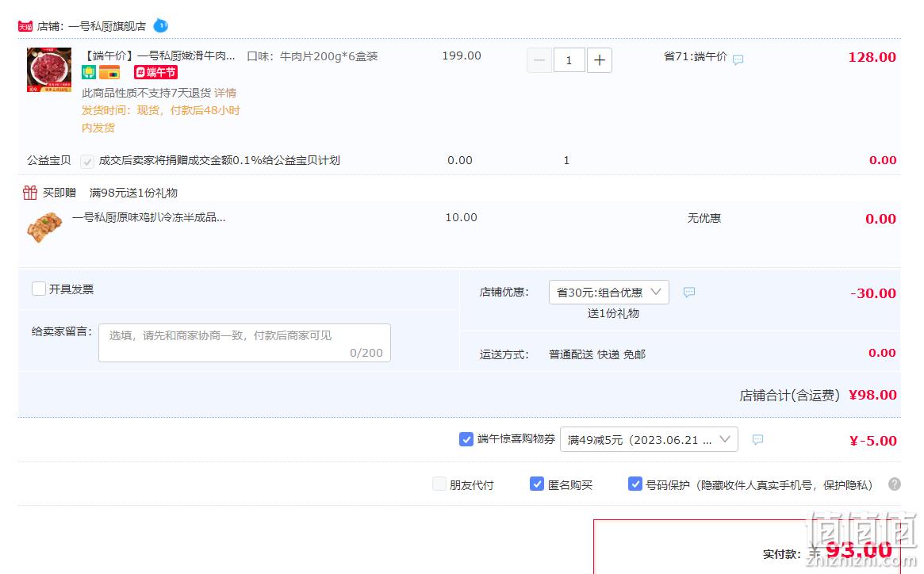This screenshot has width=924, height=574.
Task: Toggle the 公益宝贝 checkbox
Action: (x=87, y=161)
